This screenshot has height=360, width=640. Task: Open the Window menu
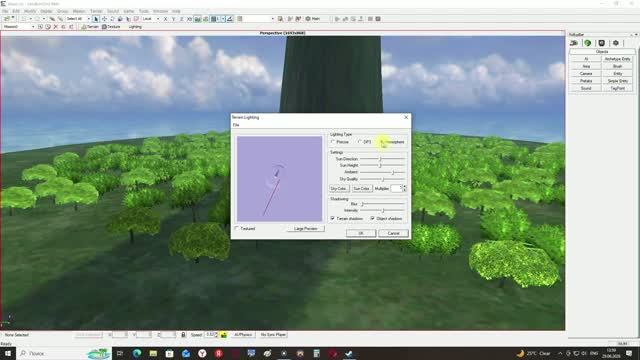point(160,11)
